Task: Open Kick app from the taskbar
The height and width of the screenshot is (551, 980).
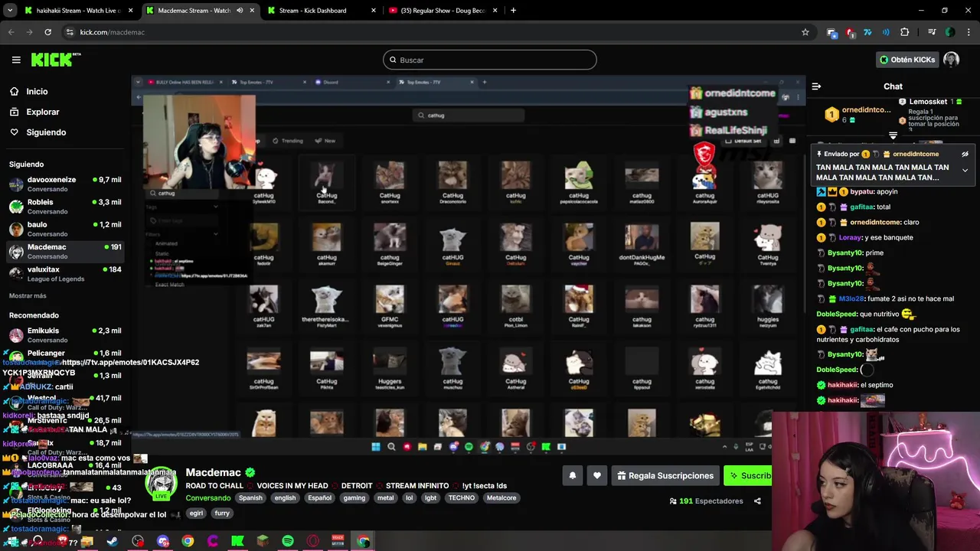Action: pos(237,542)
